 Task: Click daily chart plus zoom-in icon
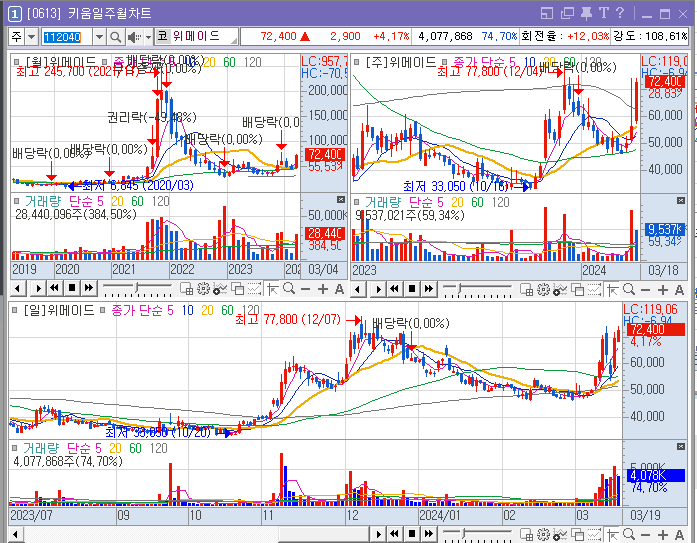(663, 535)
